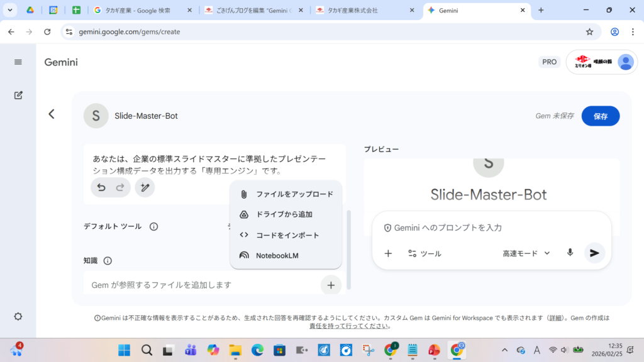Click the magic wand rewrite instructions icon
Viewport: 644px width, 362px height.
(x=145, y=187)
